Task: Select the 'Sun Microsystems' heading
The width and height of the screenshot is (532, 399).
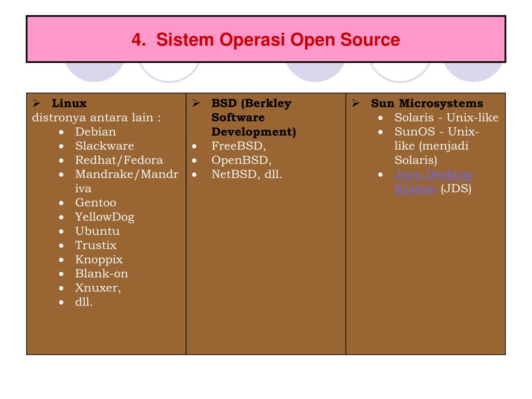Action: (x=427, y=103)
